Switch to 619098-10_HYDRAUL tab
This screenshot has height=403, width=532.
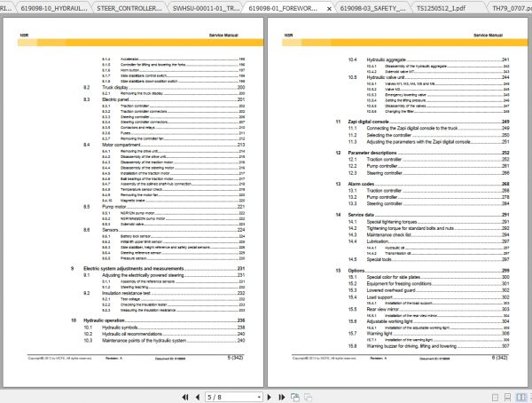[54, 8]
